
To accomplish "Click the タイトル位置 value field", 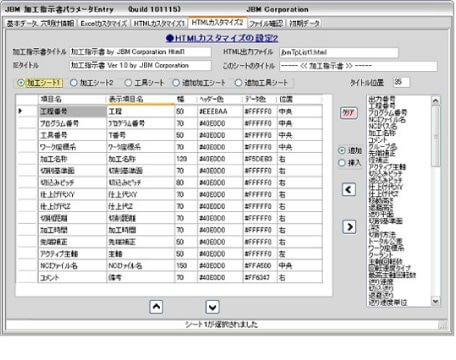I will tap(401, 82).
